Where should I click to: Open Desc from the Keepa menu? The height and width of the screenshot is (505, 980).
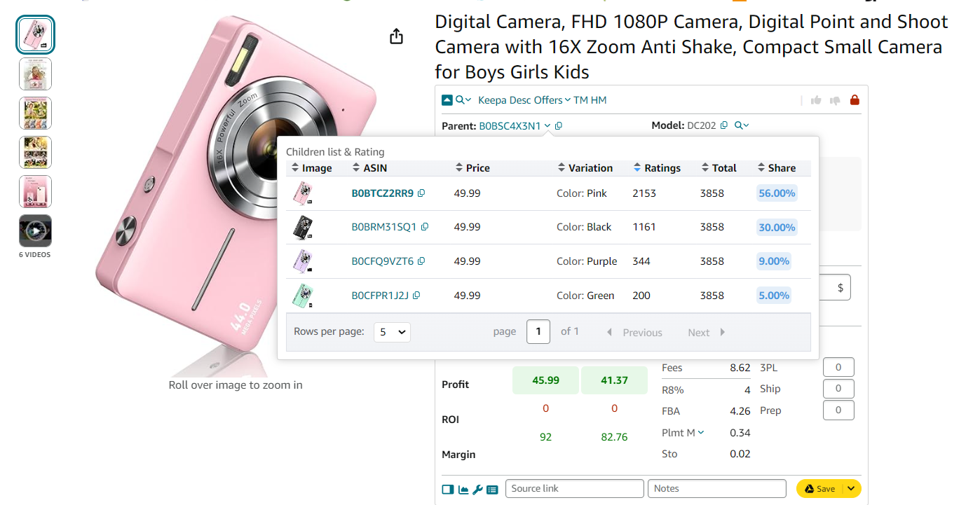coord(520,99)
